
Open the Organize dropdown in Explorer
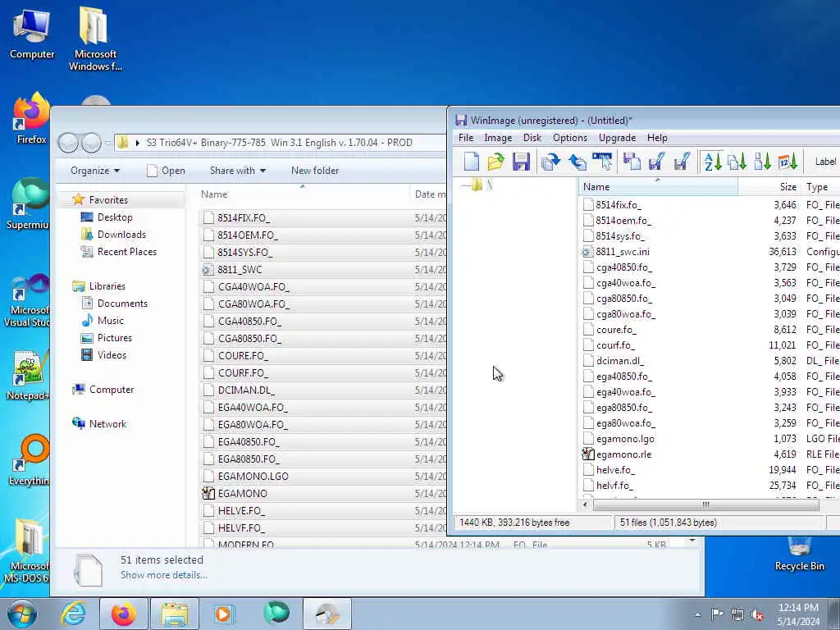[x=95, y=171]
